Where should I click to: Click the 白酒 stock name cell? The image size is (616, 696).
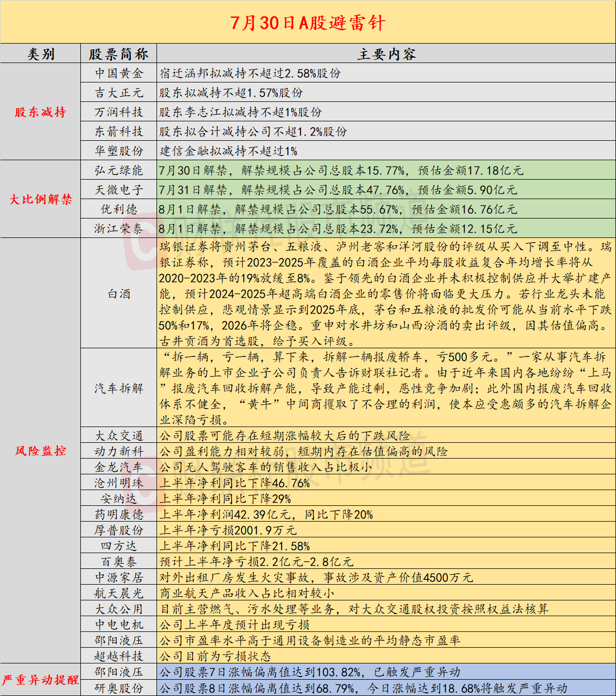(119, 294)
